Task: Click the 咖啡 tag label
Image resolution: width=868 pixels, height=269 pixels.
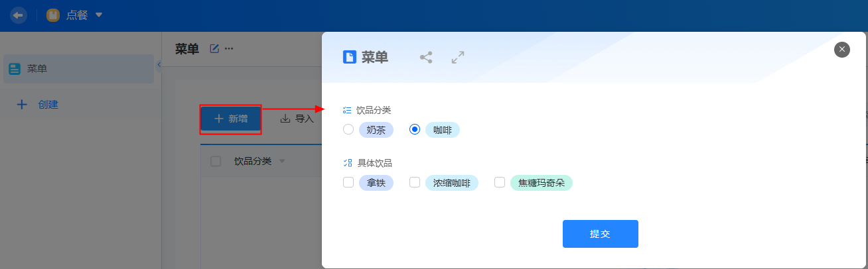Action: click(443, 130)
